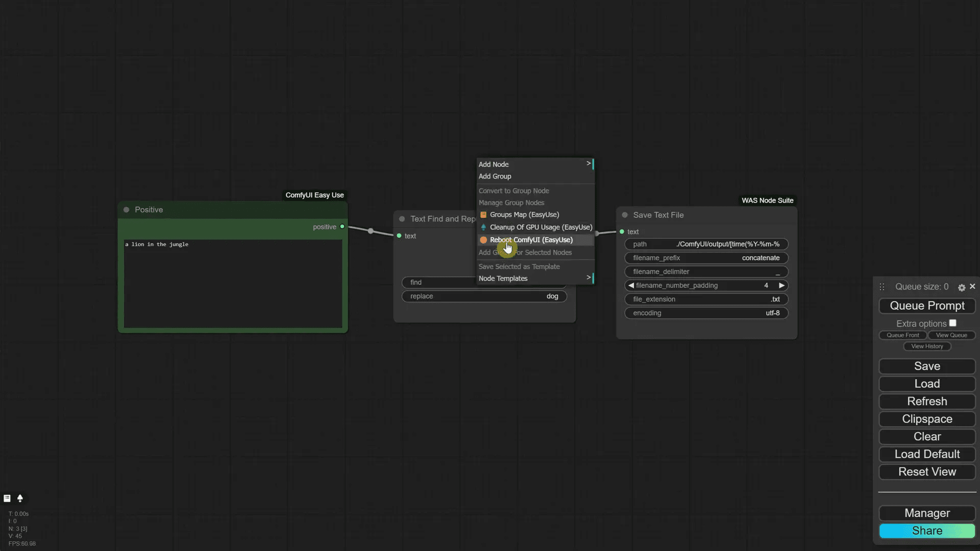Viewport: 980px width, 551px height.
Task: Choose Add Group from context menu
Action: point(495,177)
